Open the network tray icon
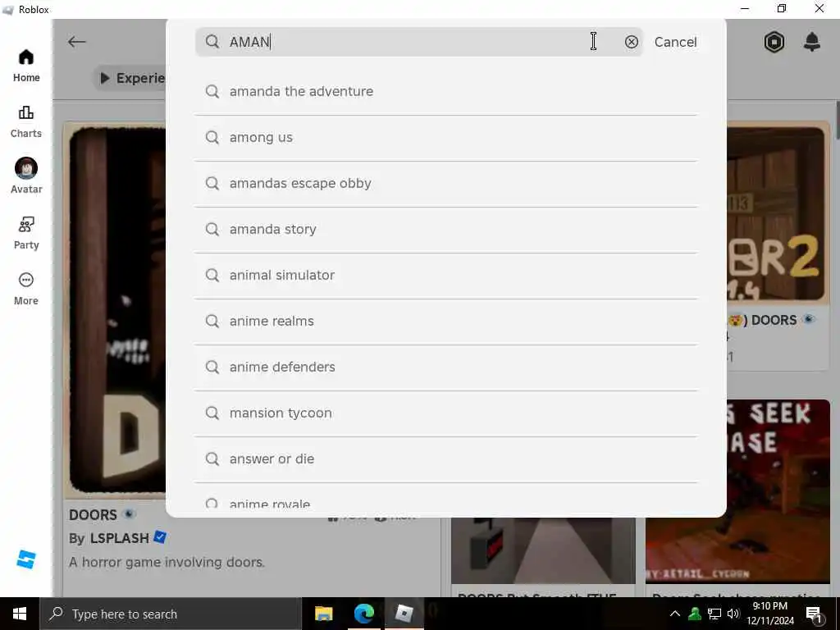The height and width of the screenshot is (630, 840). tap(714, 614)
